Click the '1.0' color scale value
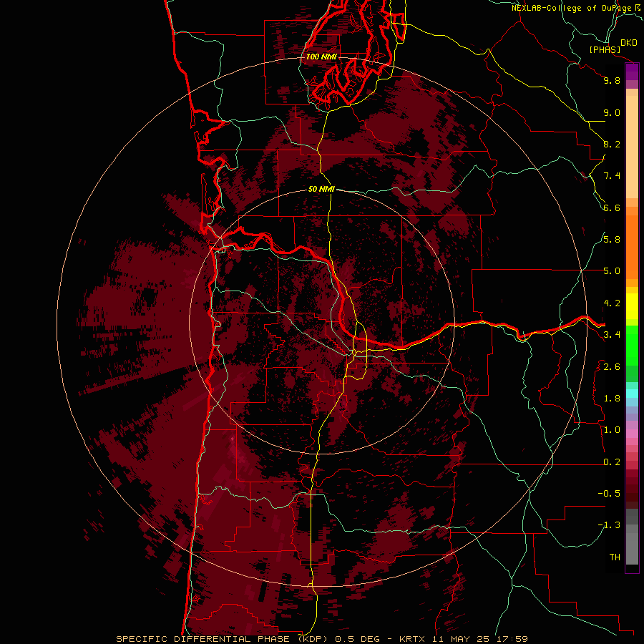Image resolution: width=644 pixels, height=644 pixels. [612, 430]
